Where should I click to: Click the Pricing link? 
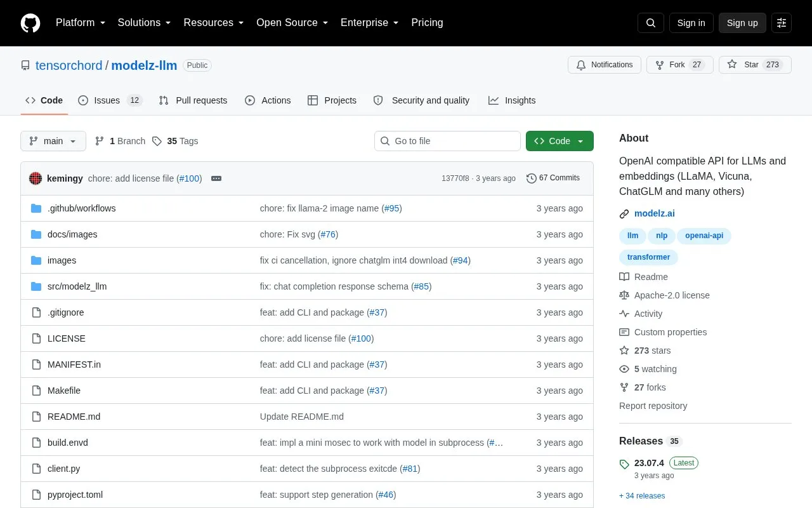click(427, 23)
